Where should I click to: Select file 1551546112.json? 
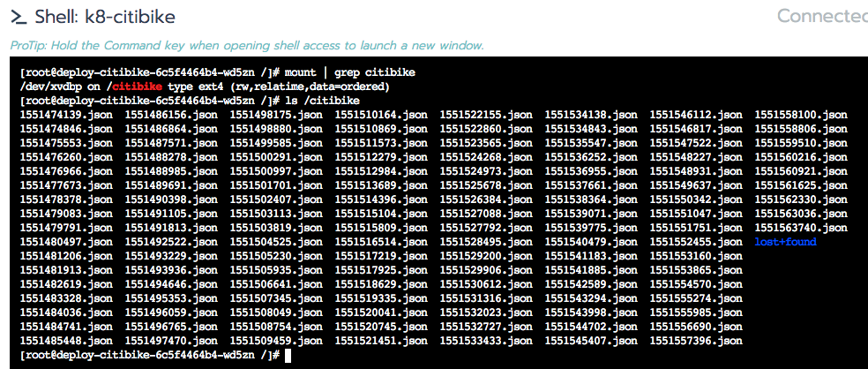click(696, 116)
